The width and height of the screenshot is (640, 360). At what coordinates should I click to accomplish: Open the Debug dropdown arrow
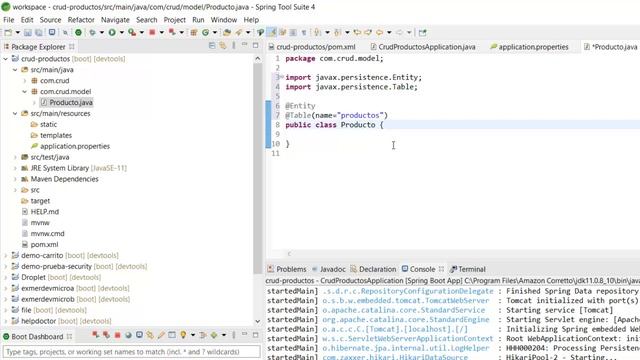coord(102,32)
